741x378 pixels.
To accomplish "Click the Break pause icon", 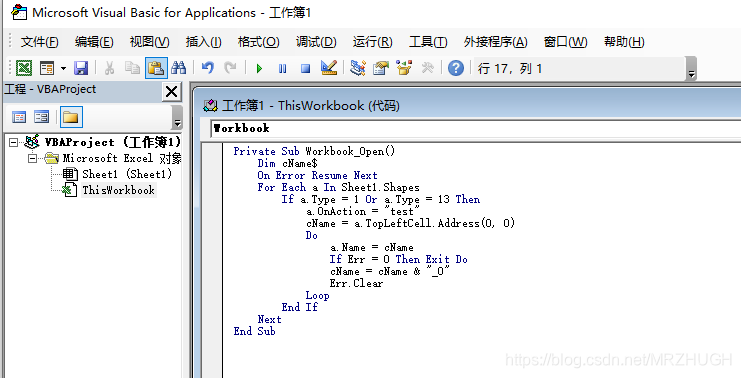I will click(282, 69).
